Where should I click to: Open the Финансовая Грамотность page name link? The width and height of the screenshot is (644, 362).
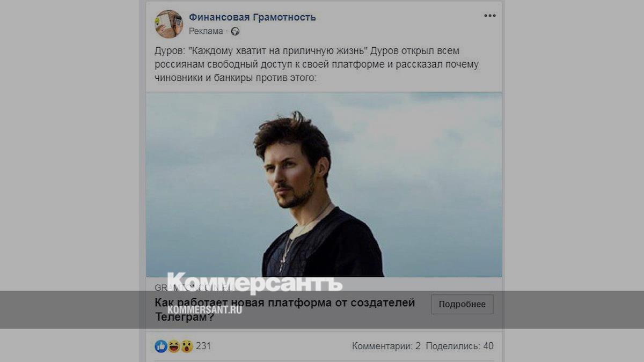pos(252,17)
